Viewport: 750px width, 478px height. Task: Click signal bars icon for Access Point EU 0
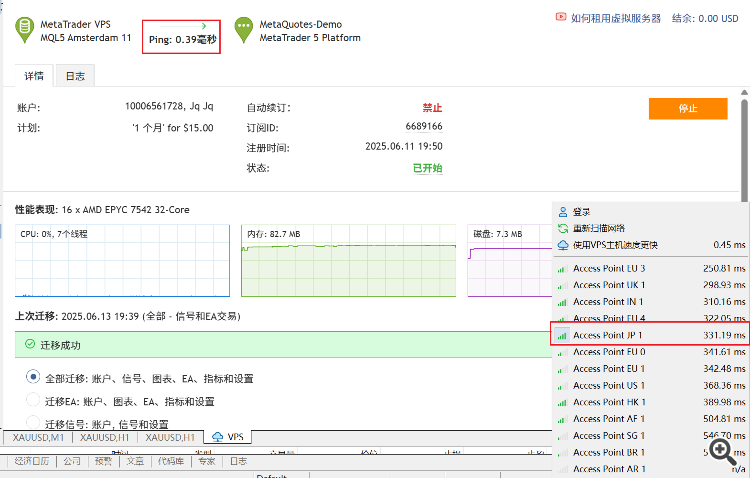pyautogui.click(x=562, y=353)
